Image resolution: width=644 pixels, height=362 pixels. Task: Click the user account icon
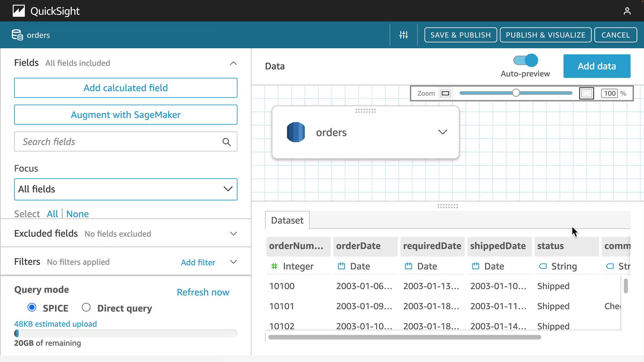[627, 11]
